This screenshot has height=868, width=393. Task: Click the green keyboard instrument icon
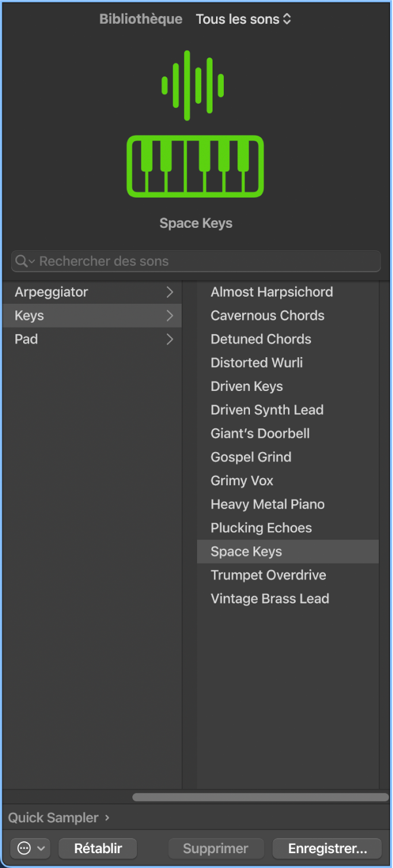coord(195,167)
